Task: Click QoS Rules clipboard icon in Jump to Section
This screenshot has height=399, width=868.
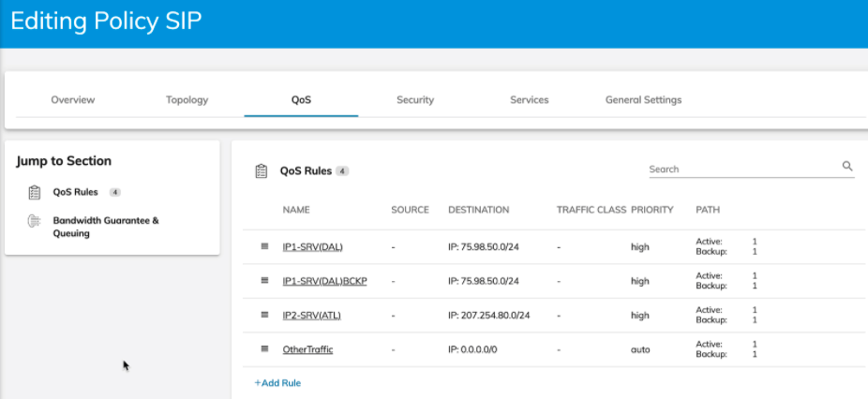Action: click(x=35, y=193)
